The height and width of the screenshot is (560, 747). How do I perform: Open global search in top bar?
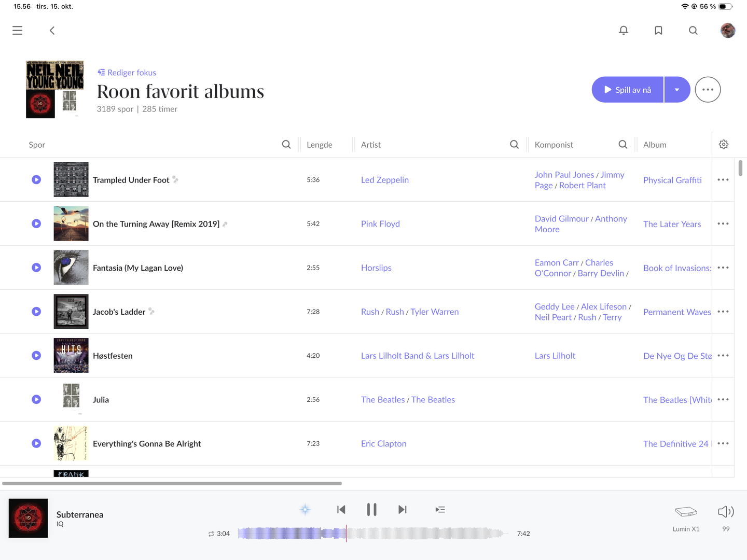tap(693, 31)
